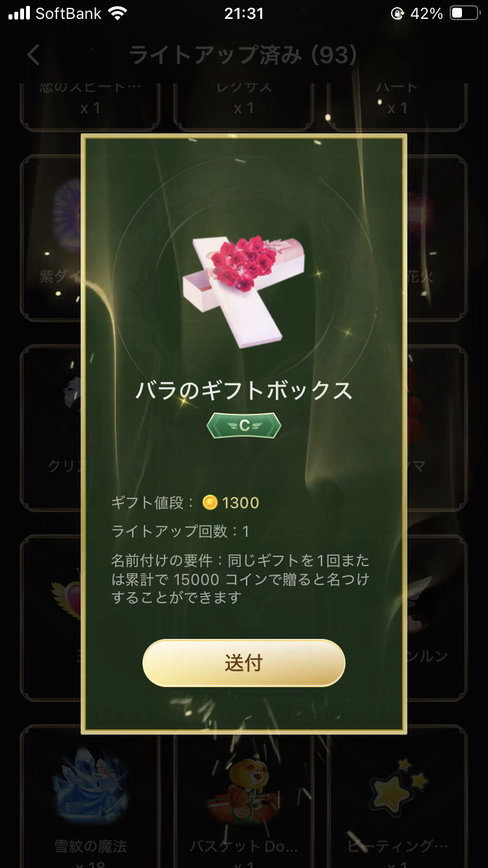Tap the ギフト値段 1300 price row

click(185, 502)
